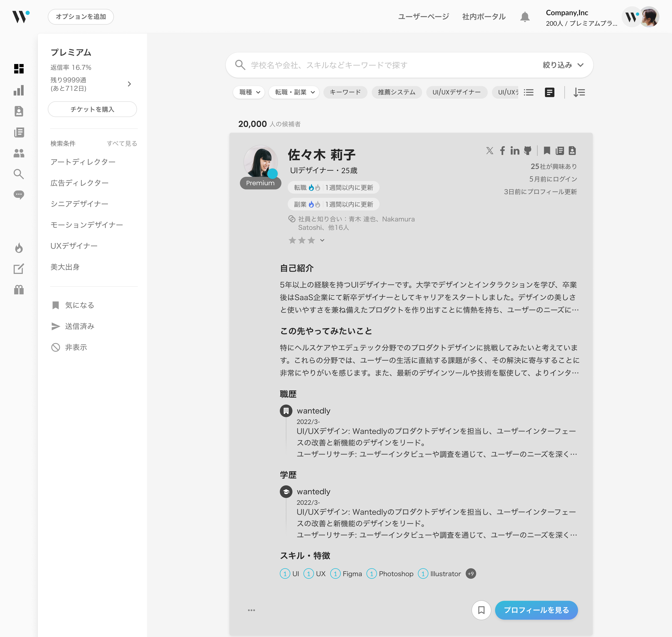Switch to compact list view

click(x=529, y=92)
